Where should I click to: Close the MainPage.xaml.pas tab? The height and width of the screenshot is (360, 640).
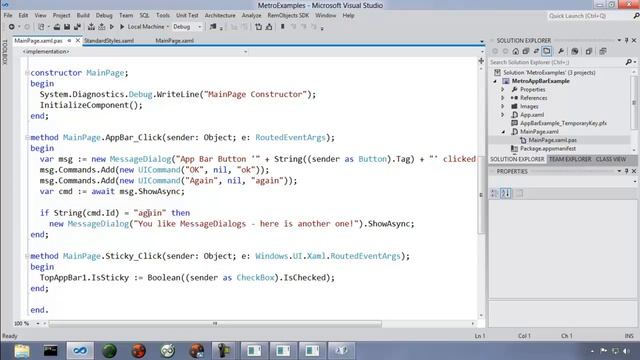pyautogui.click(x=78, y=41)
